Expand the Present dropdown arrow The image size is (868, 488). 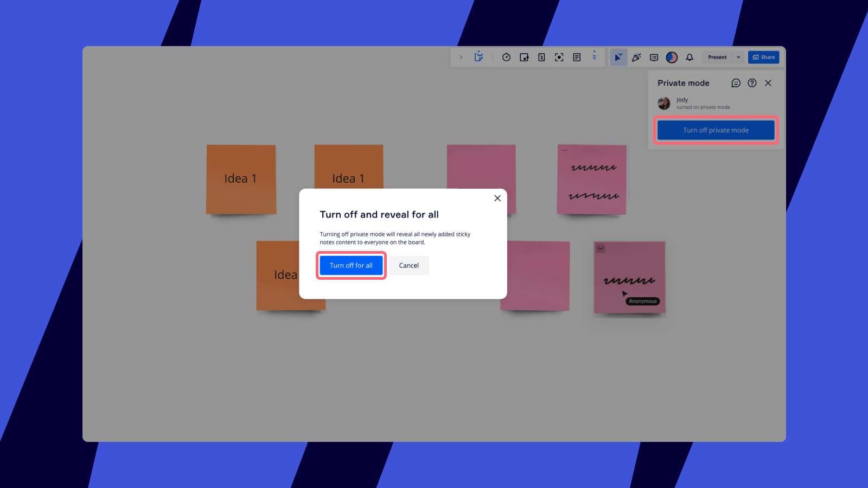(x=738, y=57)
